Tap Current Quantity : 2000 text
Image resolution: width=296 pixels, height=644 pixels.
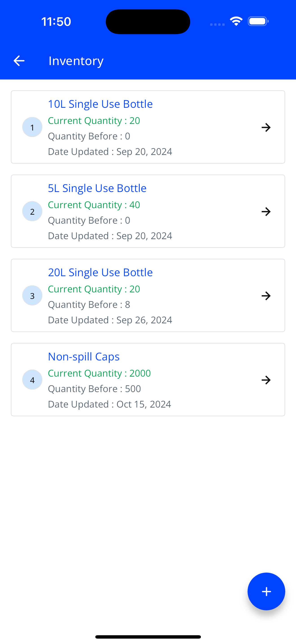pos(99,373)
